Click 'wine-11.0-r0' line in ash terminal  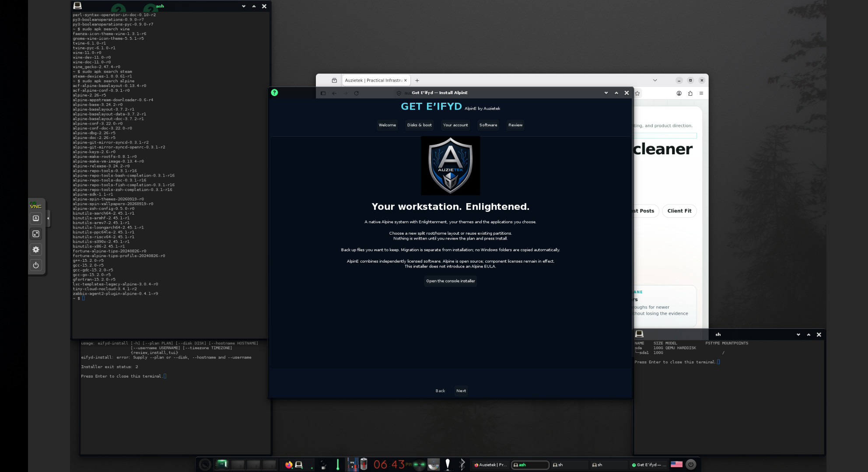tap(87, 52)
